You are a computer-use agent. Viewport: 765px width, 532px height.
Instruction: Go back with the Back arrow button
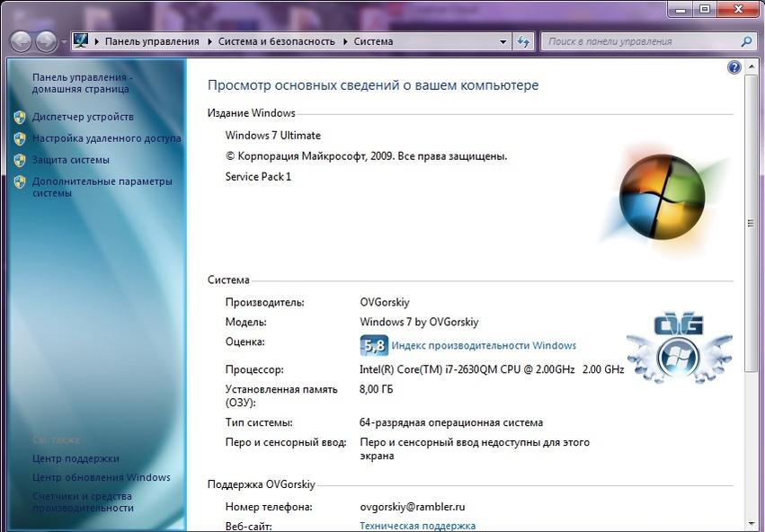click(x=21, y=41)
